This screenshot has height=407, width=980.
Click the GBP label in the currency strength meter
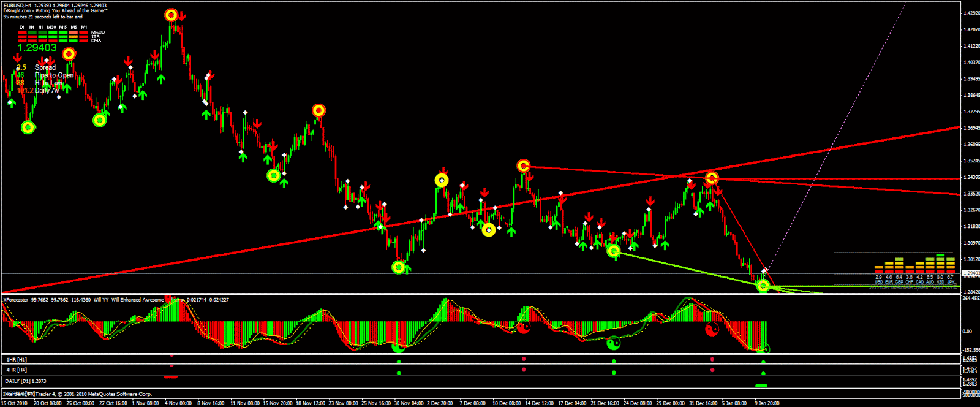tap(899, 282)
